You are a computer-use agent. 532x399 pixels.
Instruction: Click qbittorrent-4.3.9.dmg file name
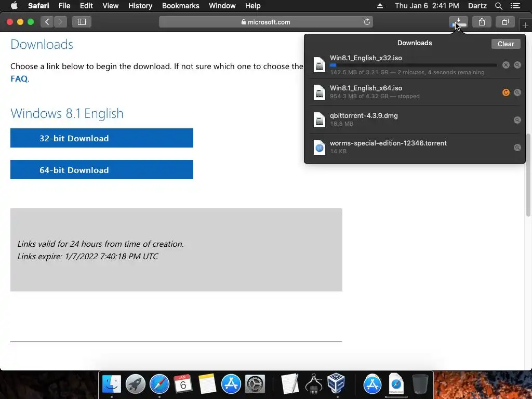pos(364,115)
